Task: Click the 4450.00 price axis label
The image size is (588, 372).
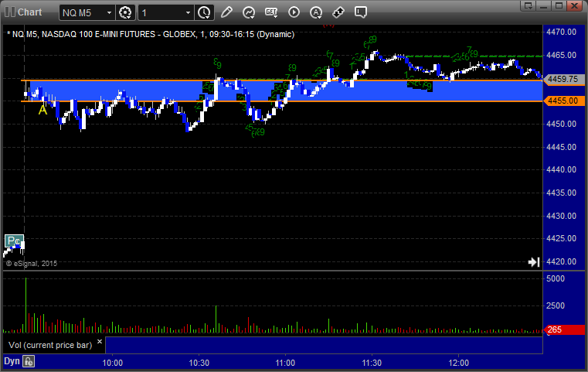Action: click(562, 124)
